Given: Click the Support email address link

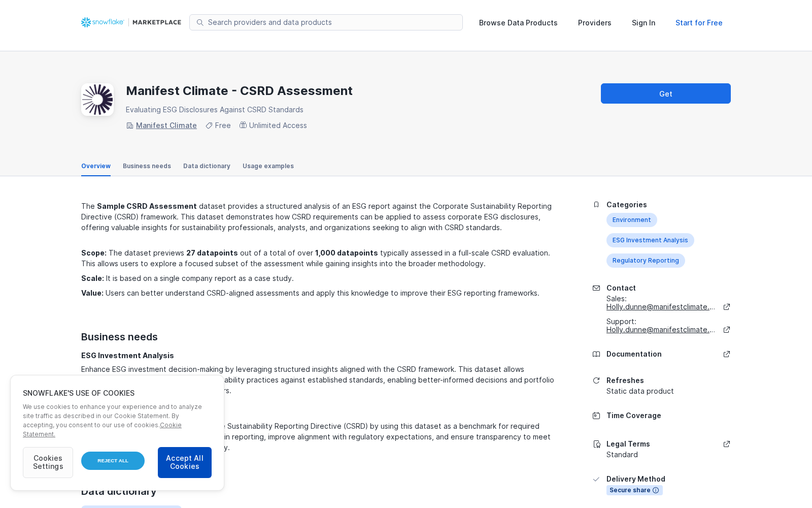Looking at the screenshot, I should coord(661,330).
